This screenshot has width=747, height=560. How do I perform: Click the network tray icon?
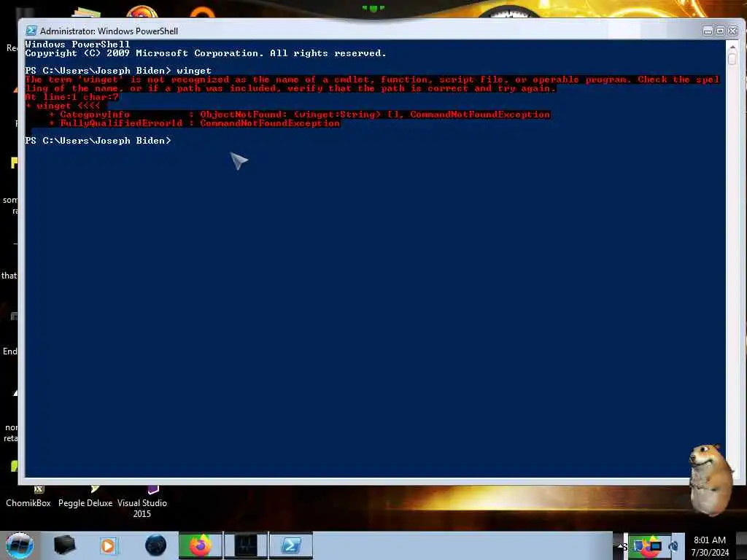(656, 546)
